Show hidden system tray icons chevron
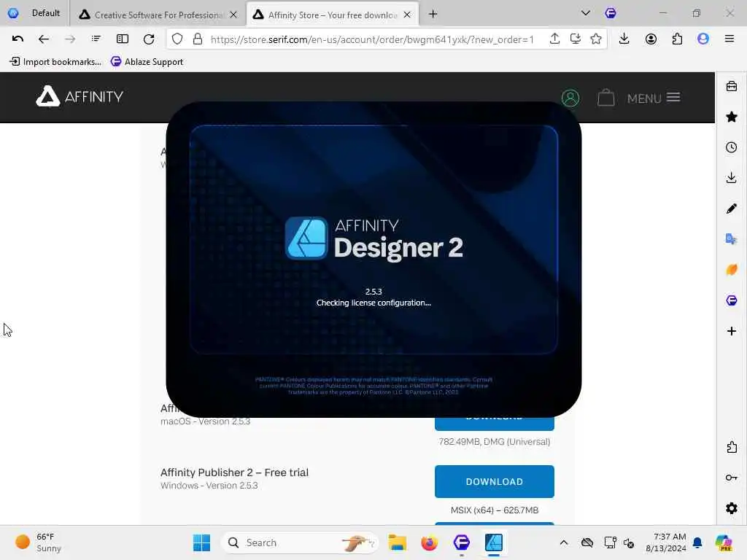 tap(564, 542)
